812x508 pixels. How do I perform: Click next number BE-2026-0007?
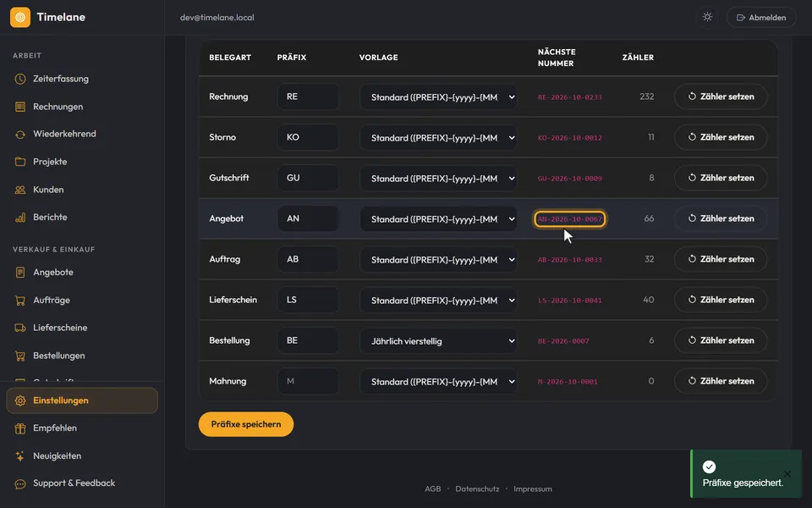coord(563,341)
